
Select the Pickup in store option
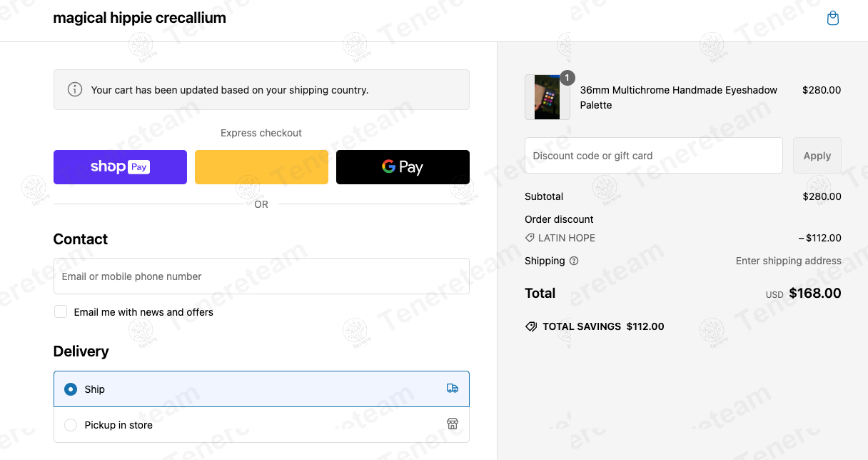(261, 425)
